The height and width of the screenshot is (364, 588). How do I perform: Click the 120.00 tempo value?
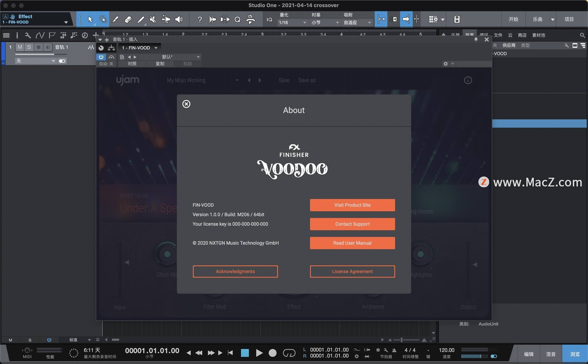[447, 350]
